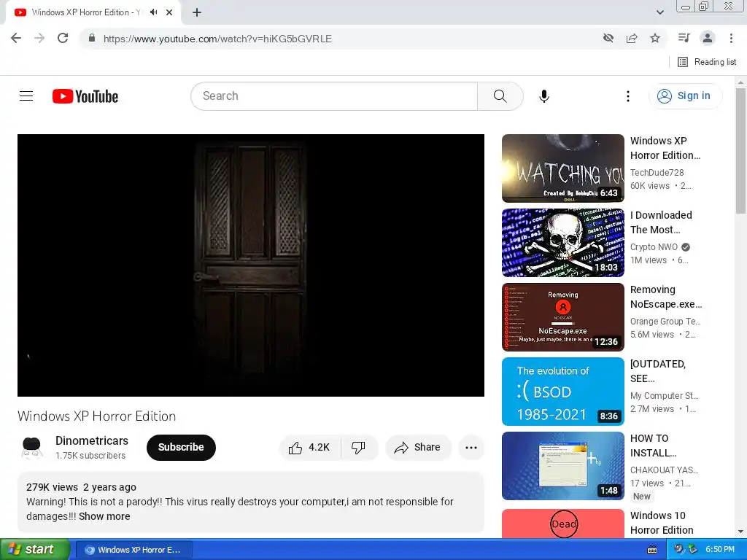Click the vertical page scrollbar thumb

click(x=741, y=150)
